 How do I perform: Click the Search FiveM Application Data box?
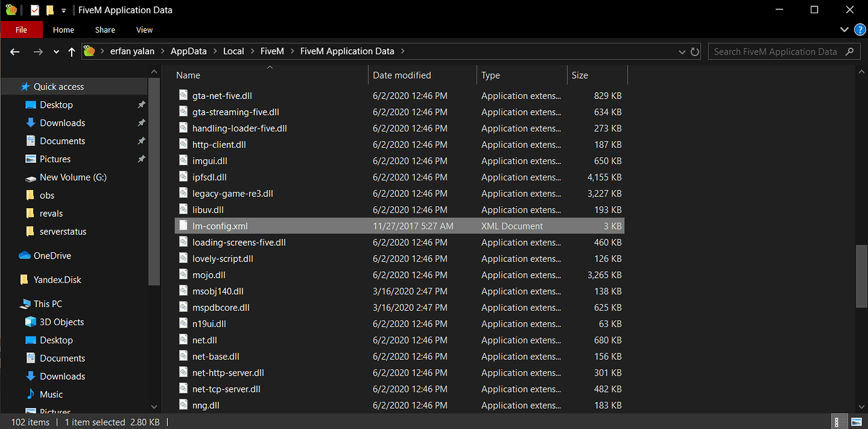click(780, 51)
